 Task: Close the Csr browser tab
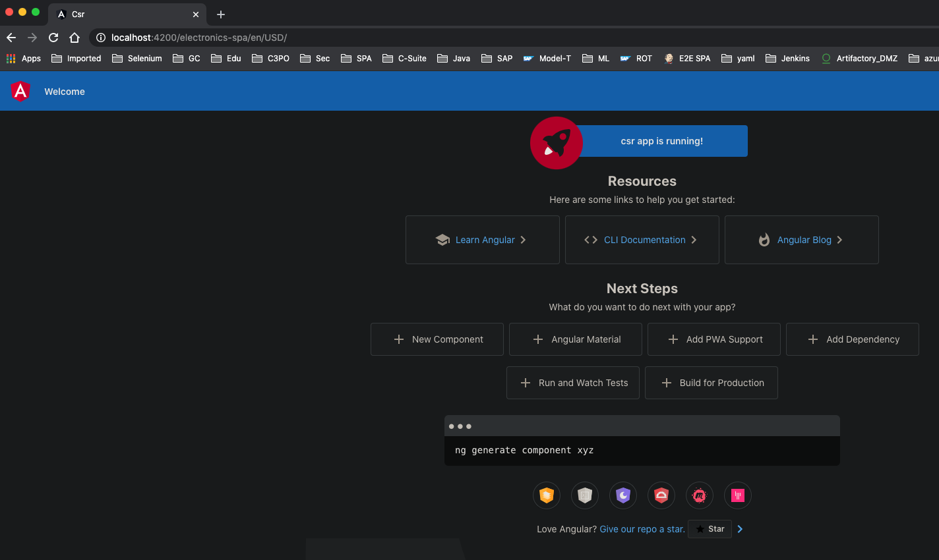pyautogui.click(x=196, y=14)
